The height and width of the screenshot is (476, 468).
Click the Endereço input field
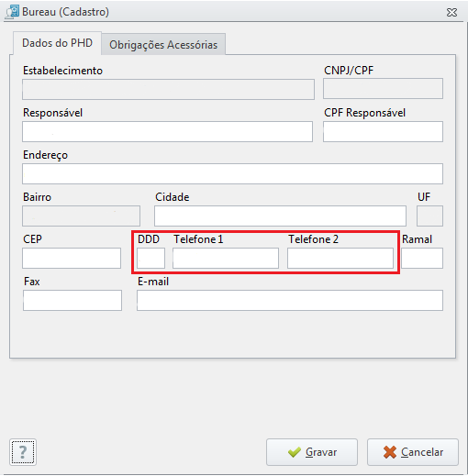tap(232, 173)
